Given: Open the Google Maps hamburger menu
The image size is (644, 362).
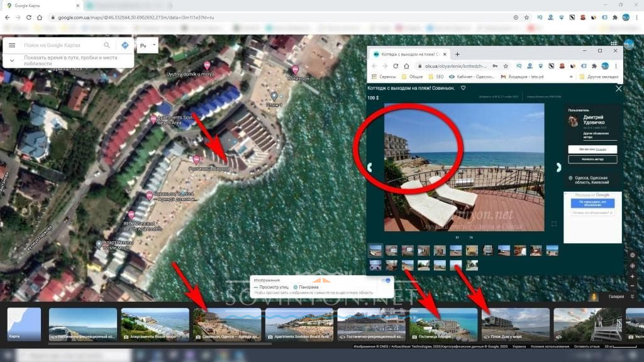Looking at the screenshot, I should [11, 45].
